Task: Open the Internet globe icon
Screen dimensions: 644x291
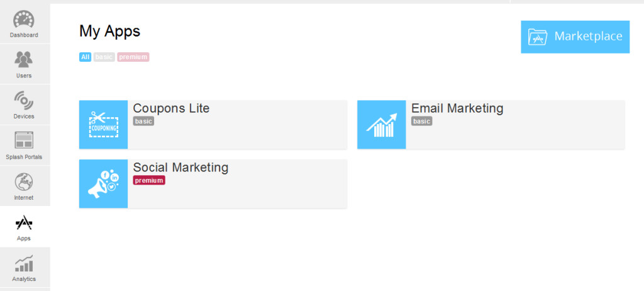Action: pyautogui.click(x=24, y=181)
